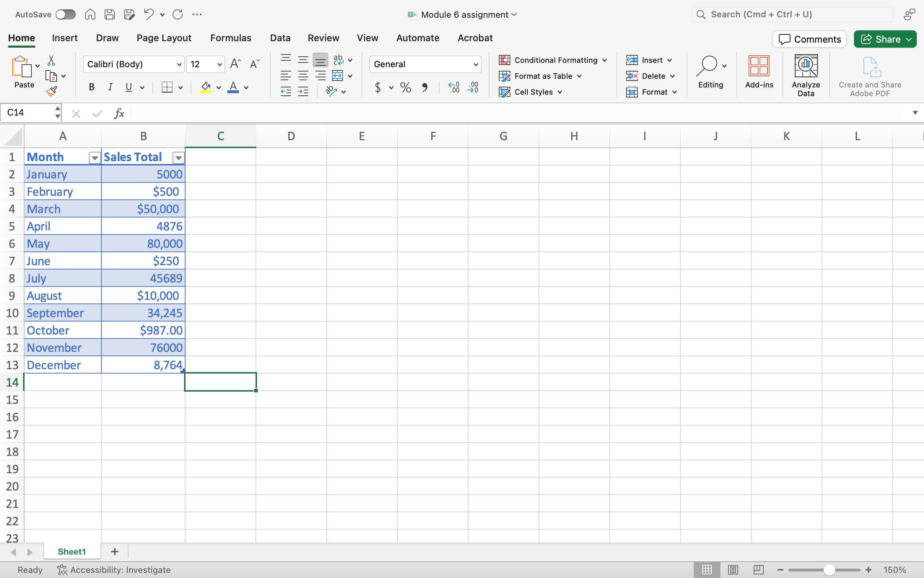The height and width of the screenshot is (578, 924).
Task: Decrease font size with the smaller A icon
Action: coord(255,64)
